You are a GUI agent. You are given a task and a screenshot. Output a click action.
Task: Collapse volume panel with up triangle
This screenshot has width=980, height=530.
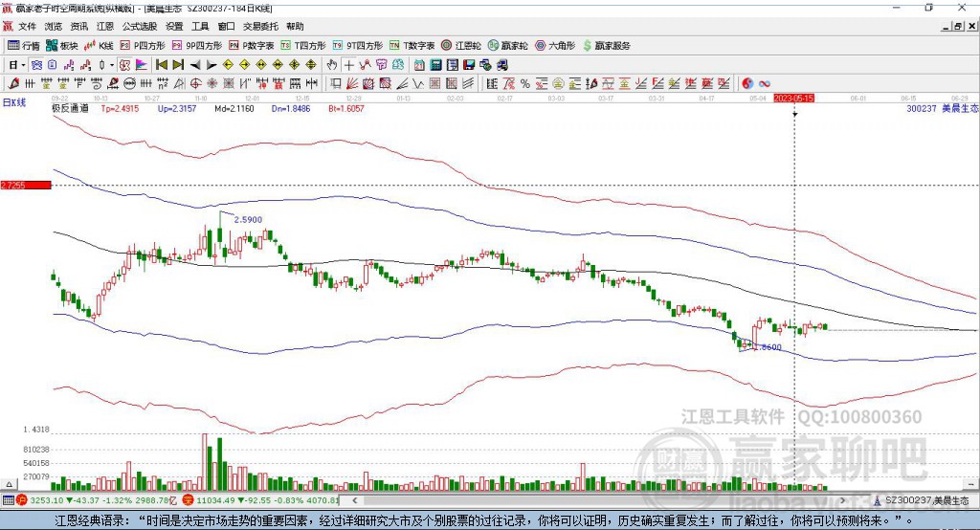click(x=9, y=484)
